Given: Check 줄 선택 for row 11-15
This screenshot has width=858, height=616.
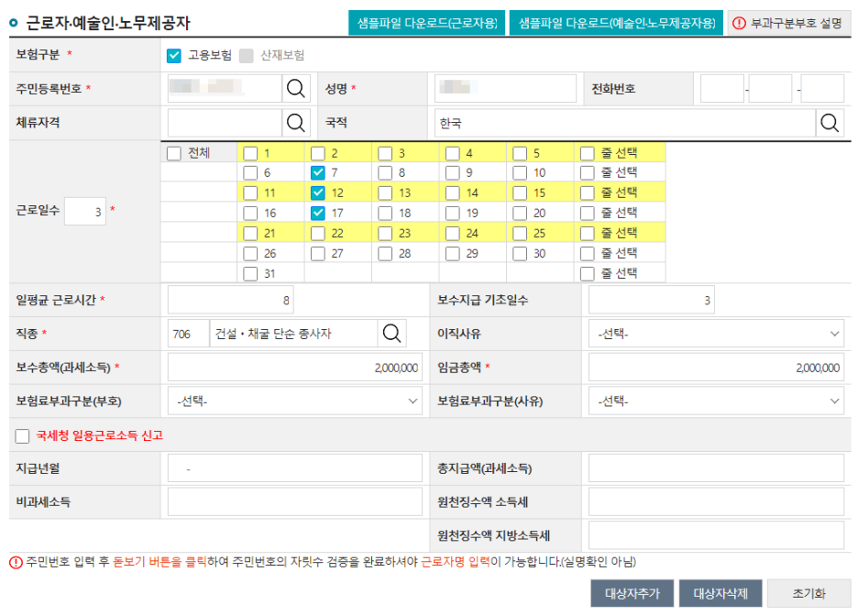Looking at the screenshot, I should pyautogui.click(x=588, y=193).
